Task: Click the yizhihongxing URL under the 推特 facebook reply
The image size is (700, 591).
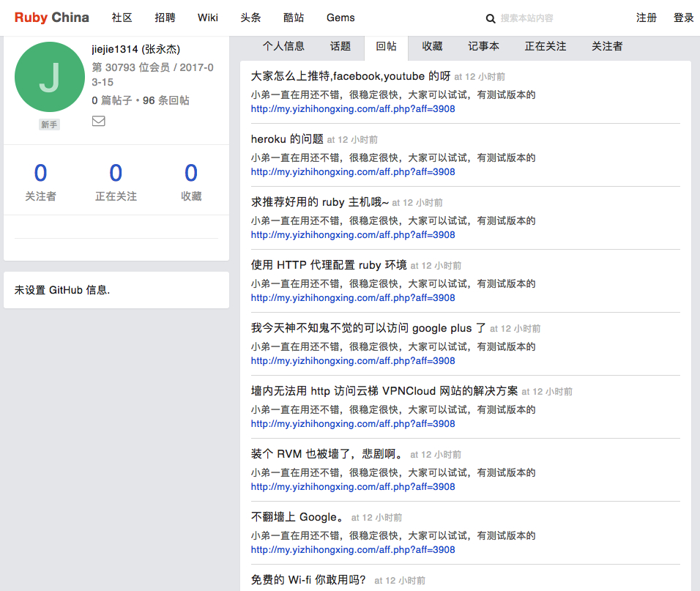Action: pyautogui.click(x=353, y=109)
